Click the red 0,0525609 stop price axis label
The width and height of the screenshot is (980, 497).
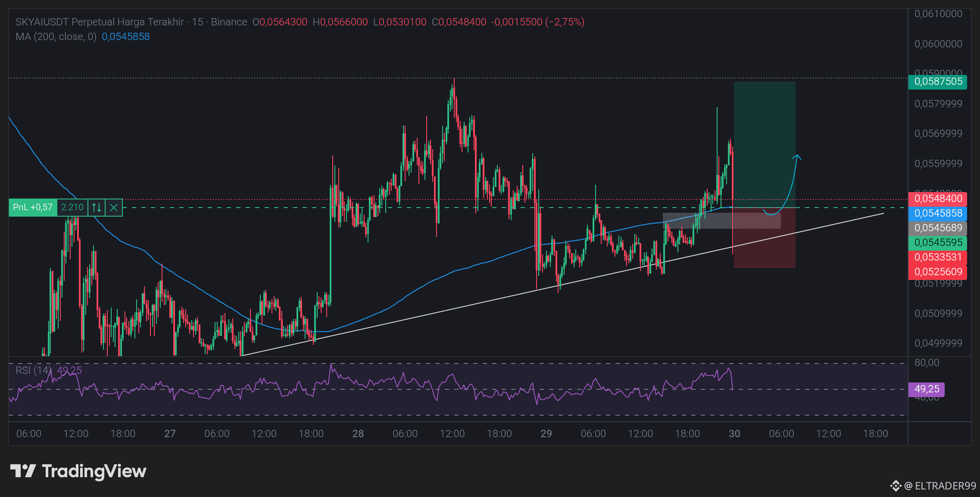coord(938,272)
